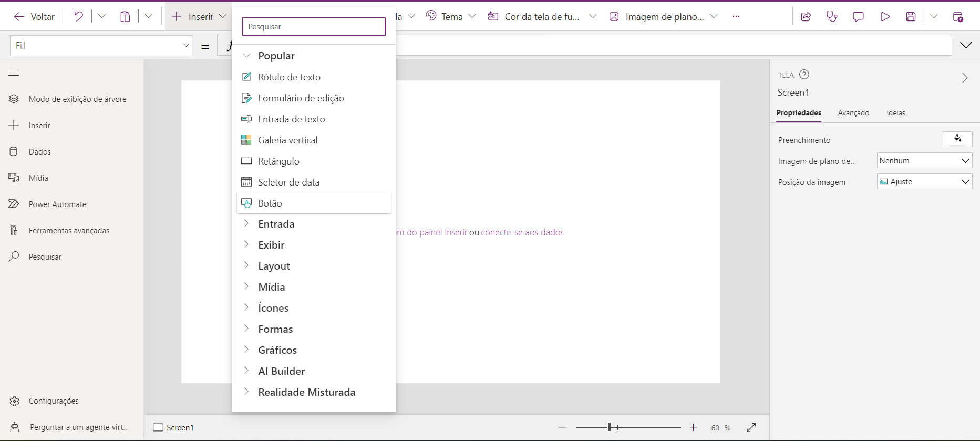
Task: Switch to the Ideias tab
Action: click(x=896, y=112)
